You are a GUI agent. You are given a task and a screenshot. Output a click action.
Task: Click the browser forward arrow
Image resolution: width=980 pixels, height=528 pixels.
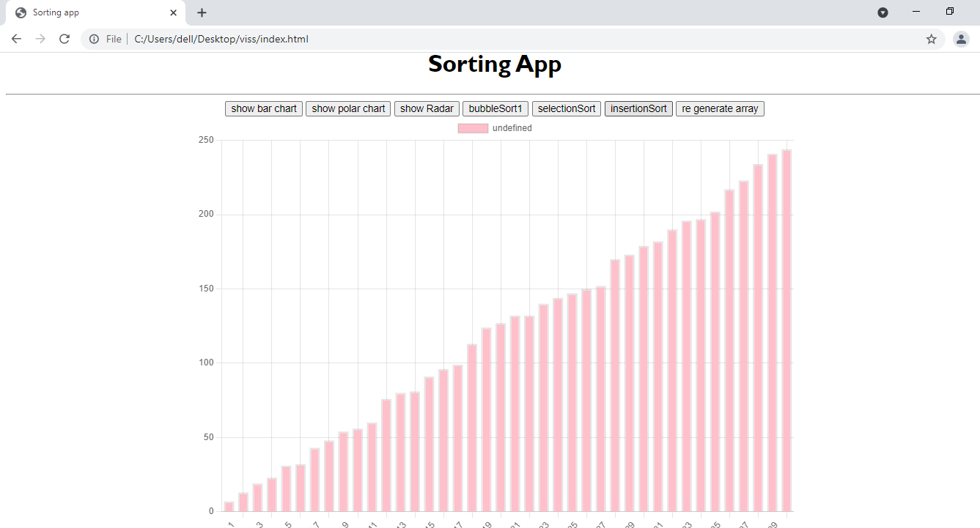tap(40, 39)
